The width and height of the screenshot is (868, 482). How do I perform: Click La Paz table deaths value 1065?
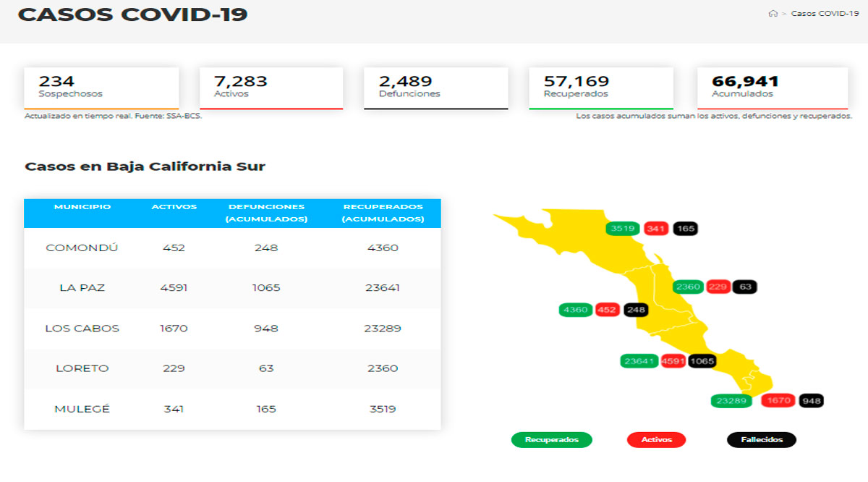(x=266, y=287)
